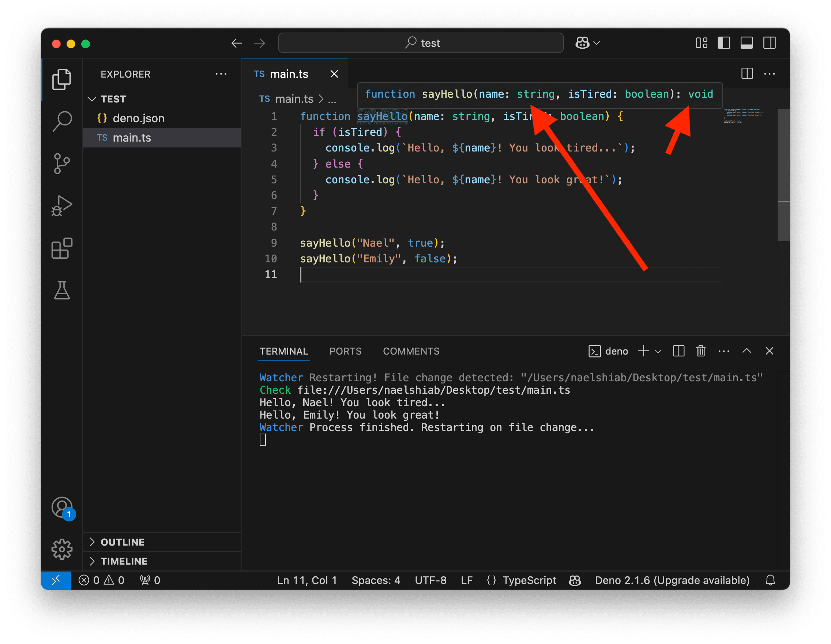This screenshot has height=644, width=831.
Task: Toggle the Primary Side Bar
Action: coord(724,43)
